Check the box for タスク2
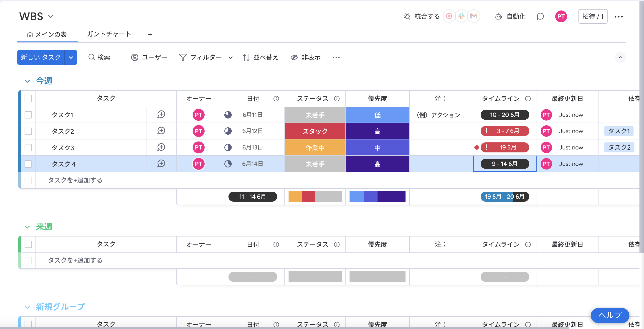 click(28, 131)
